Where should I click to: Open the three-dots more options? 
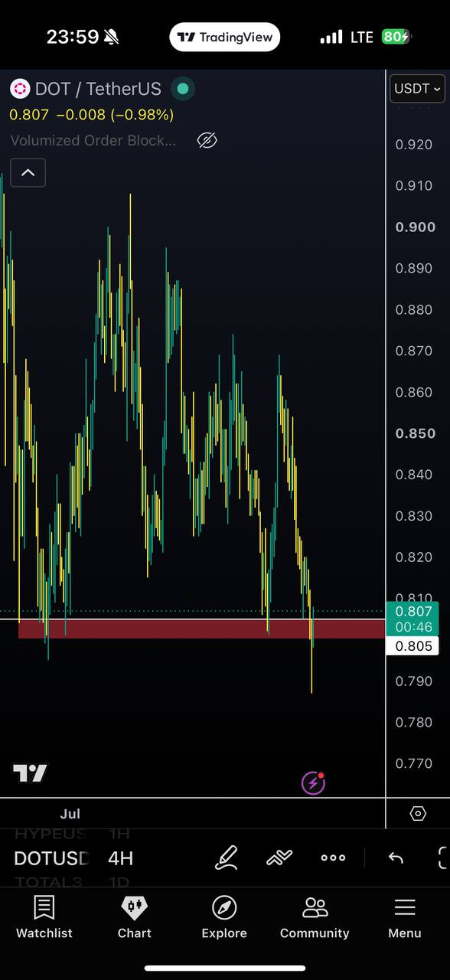pos(333,857)
